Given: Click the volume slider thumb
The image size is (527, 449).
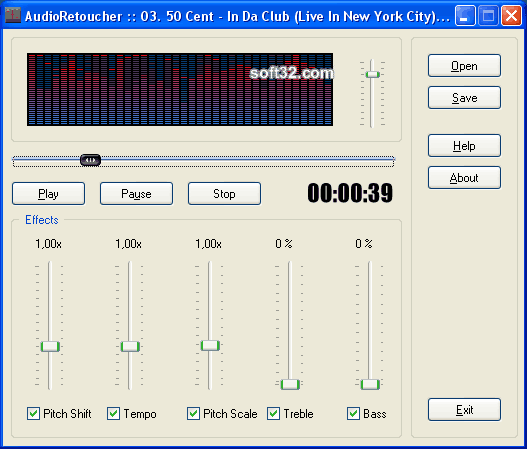Looking at the screenshot, I should [x=372, y=74].
